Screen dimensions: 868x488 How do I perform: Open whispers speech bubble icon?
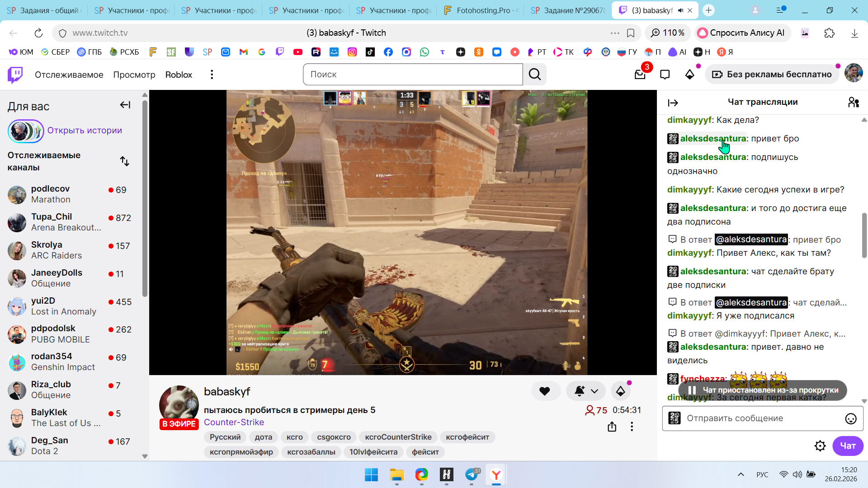[x=665, y=75]
